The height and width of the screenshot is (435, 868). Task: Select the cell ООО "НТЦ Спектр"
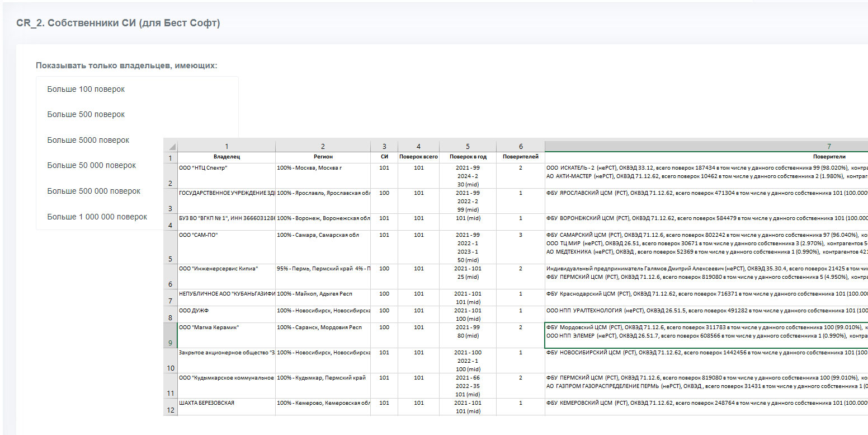227,176
